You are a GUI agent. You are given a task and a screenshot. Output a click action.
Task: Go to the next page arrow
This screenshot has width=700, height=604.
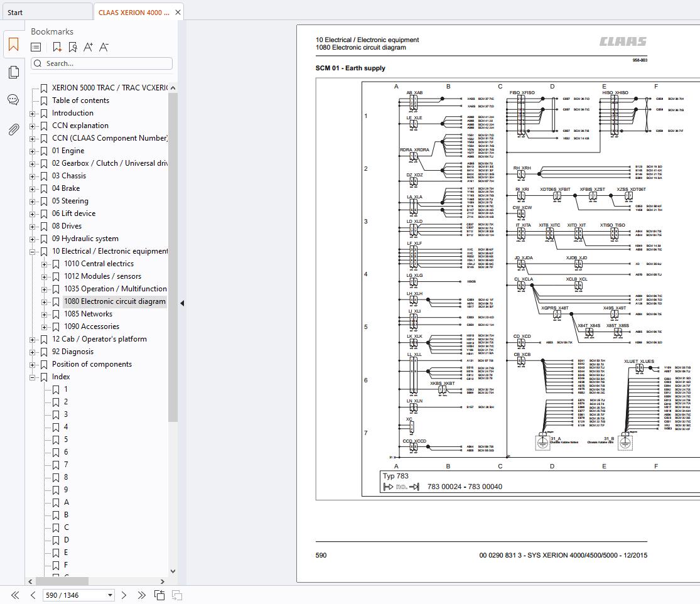(124, 595)
